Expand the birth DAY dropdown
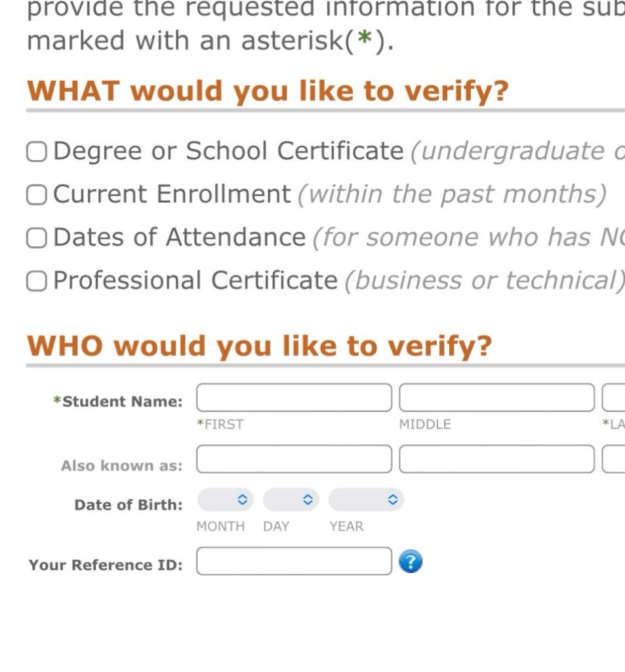 pyautogui.click(x=291, y=499)
